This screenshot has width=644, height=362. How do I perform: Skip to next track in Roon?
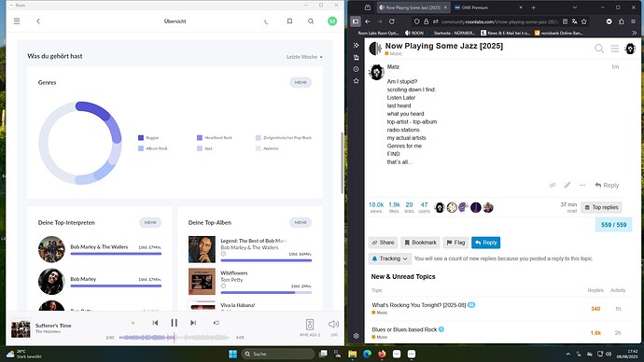coord(193,323)
